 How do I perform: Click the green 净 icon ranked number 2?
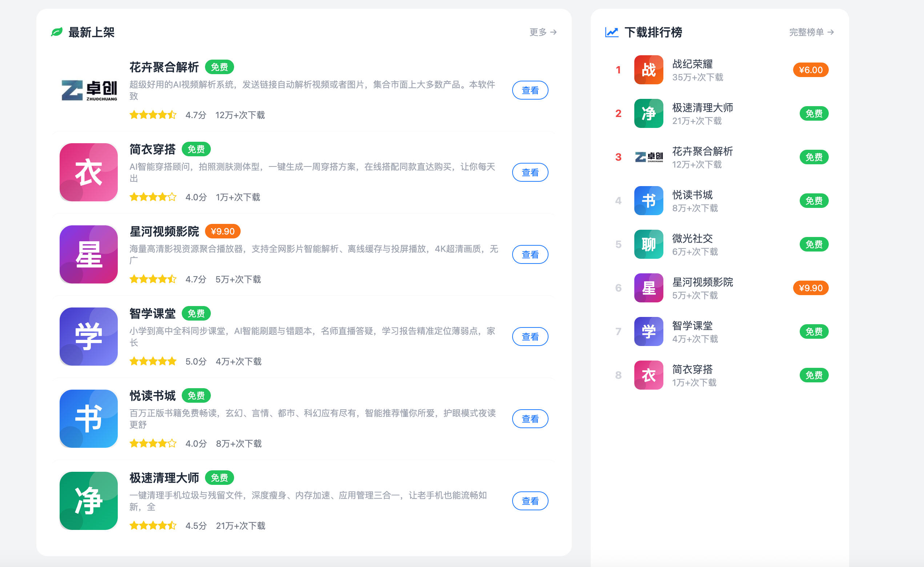[x=649, y=113]
